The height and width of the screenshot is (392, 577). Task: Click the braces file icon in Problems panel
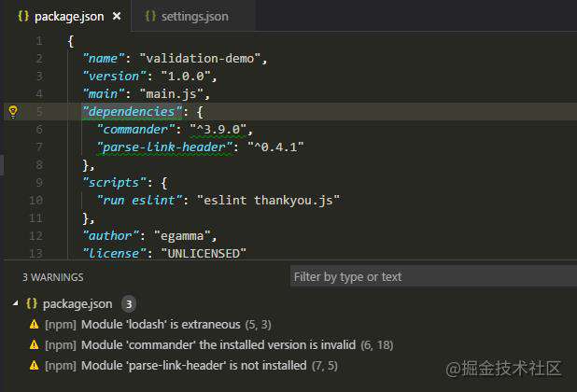click(32, 303)
